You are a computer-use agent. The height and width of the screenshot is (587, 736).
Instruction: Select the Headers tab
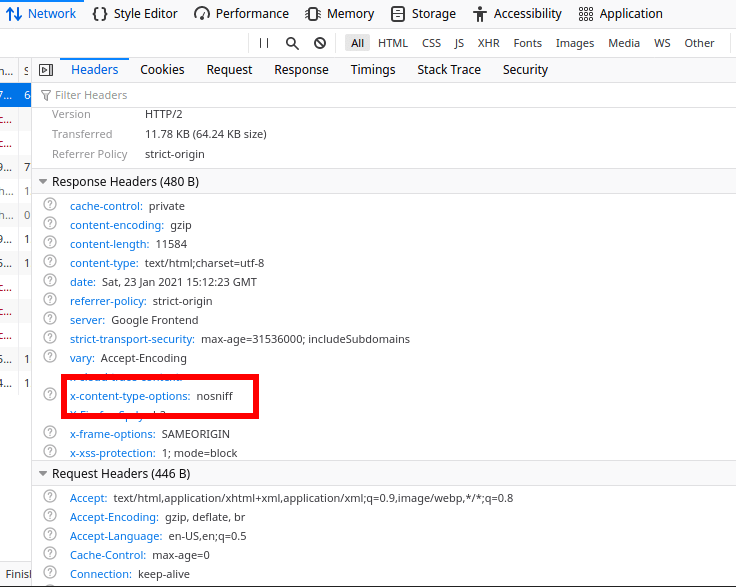(x=94, y=70)
